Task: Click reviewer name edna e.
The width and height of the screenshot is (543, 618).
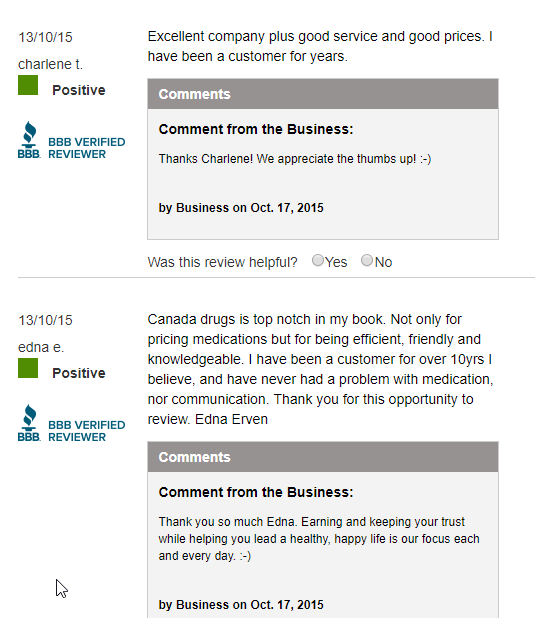Action: coord(41,347)
